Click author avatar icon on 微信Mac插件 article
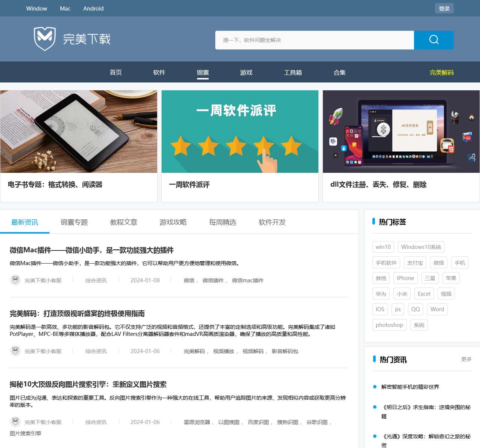The image size is (480, 448). click(x=15, y=280)
